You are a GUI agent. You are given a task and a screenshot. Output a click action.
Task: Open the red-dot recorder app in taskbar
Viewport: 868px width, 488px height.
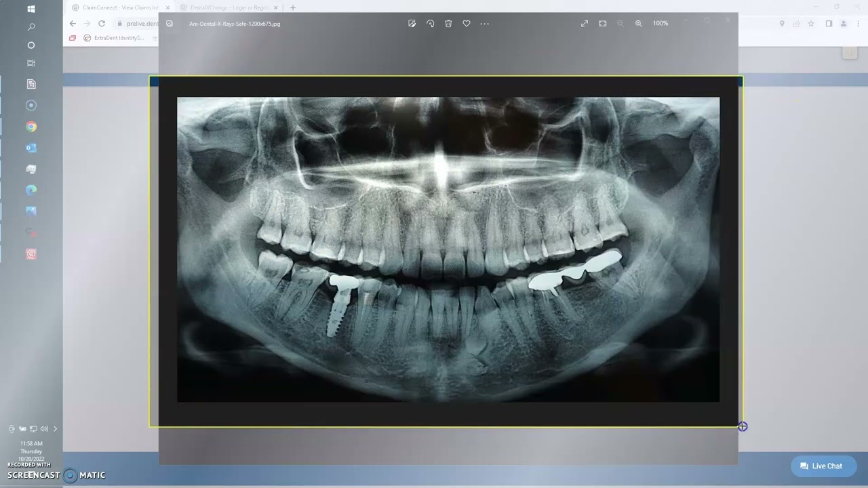(x=31, y=232)
